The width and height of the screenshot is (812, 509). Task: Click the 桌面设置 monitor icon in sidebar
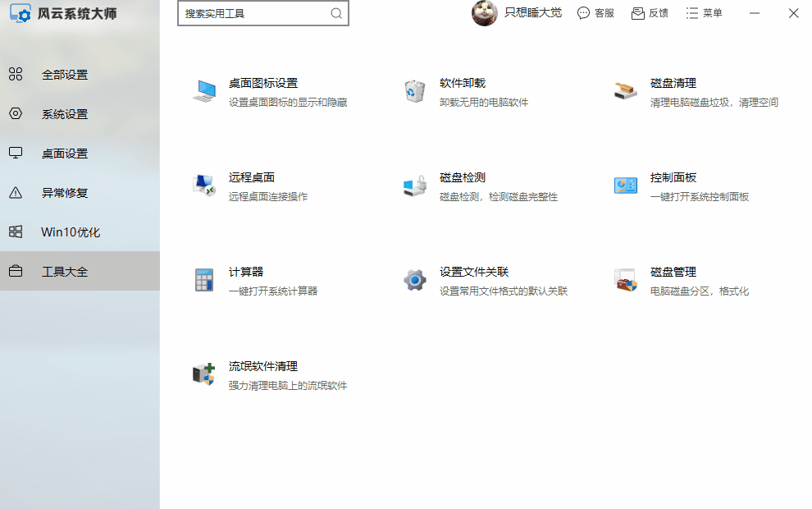pos(16,153)
